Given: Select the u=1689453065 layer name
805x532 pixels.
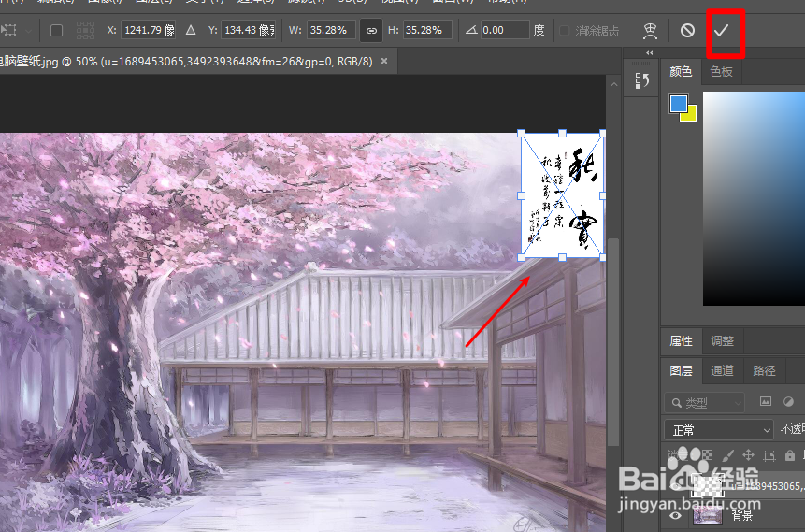Looking at the screenshot, I should tap(768, 486).
